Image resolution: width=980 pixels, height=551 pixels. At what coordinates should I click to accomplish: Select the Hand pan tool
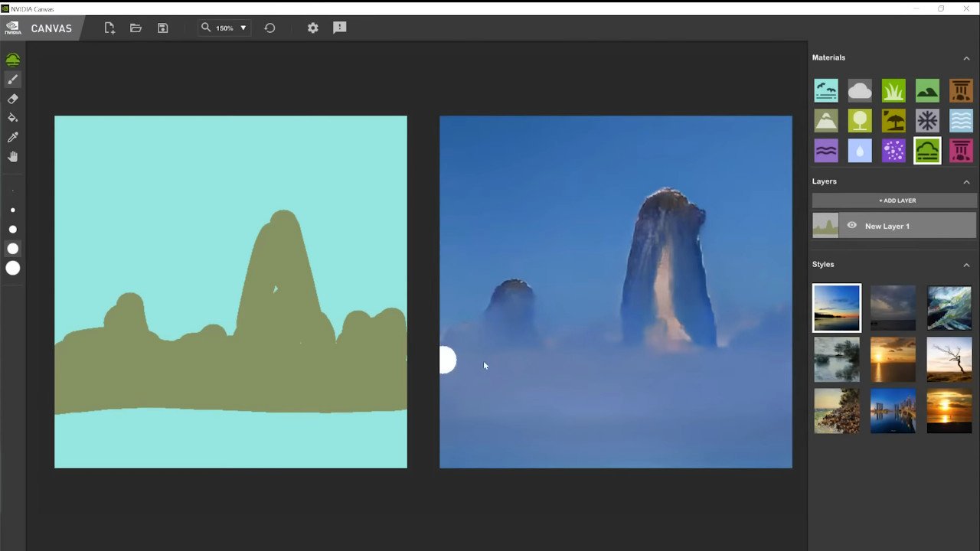tap(12, 156)
